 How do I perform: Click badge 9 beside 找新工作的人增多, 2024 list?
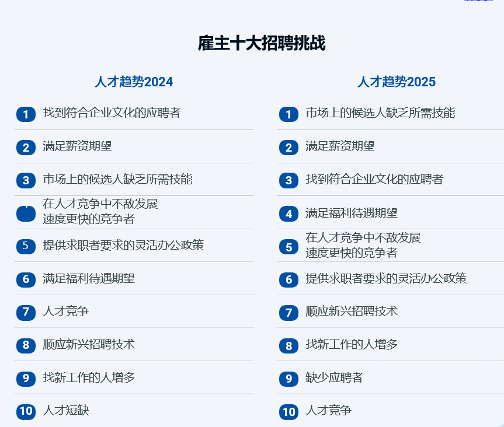26,379
